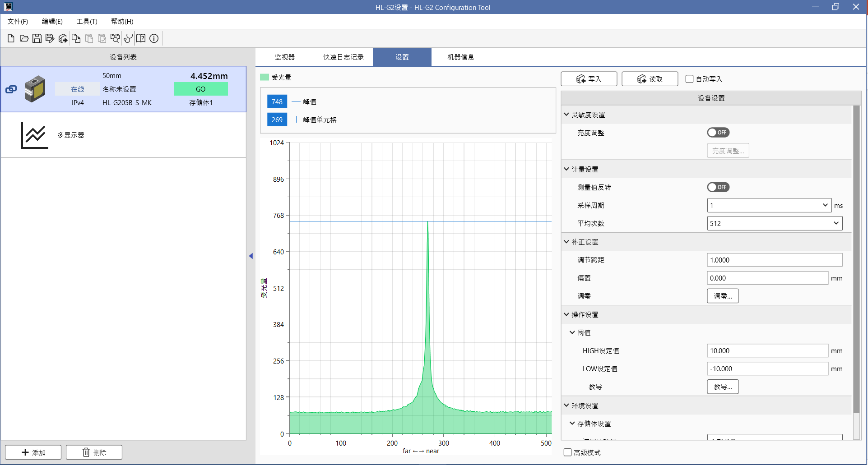The height and width of the screenshot is (465, 868).
Task: Click the Save As floppy-with-pencil icon
Action: (50, 38)
